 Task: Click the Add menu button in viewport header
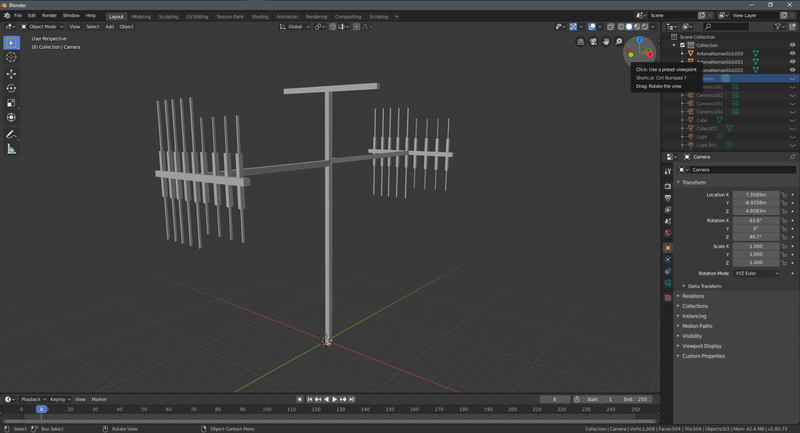click(x=109, y=27)
